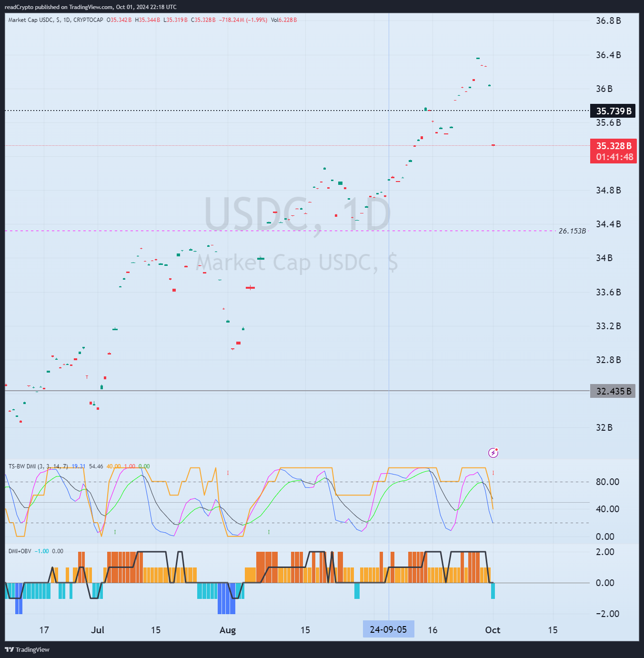The height and width of the screenshot is (658, 644).
Task: Click the 33.2 B price axis label
Action: [x=608, y=326]
